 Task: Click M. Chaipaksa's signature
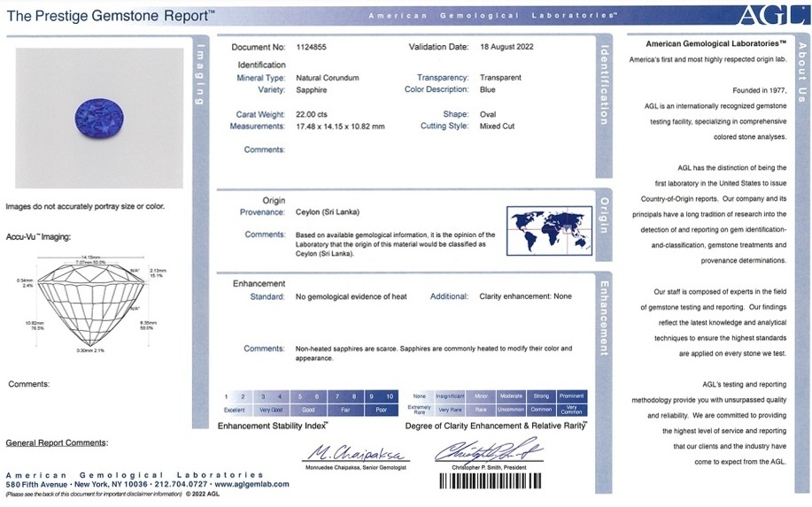point(354,452)
